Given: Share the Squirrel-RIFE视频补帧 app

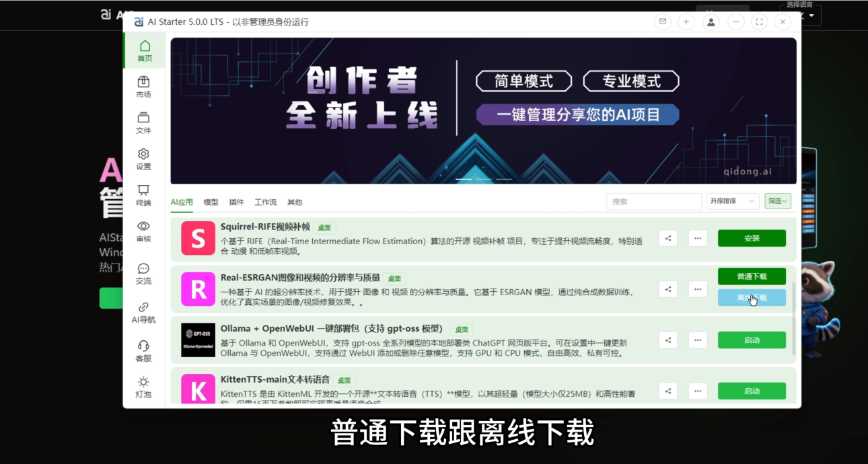Looking at the screenshot, I should tap(668, 238).
